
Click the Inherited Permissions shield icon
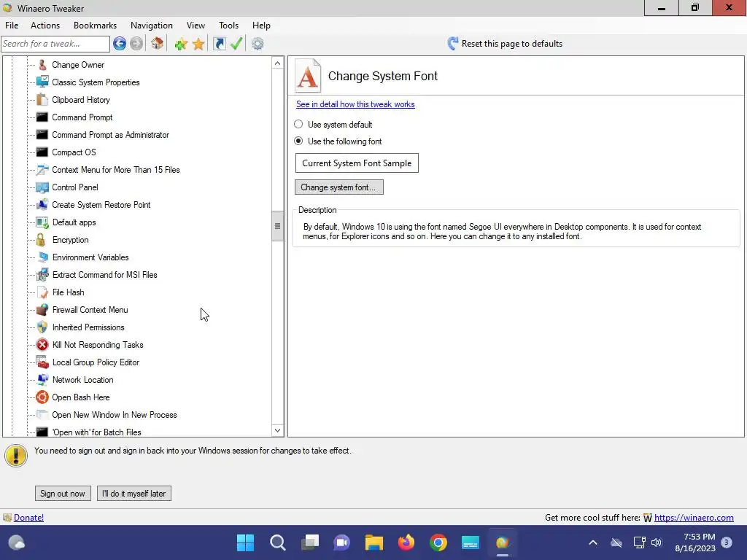(x=42, y=327)
